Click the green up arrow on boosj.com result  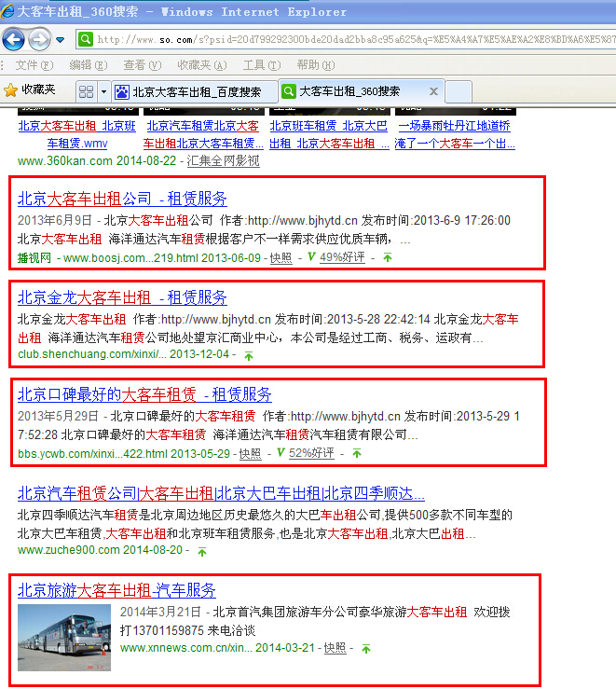click(388, 257)
